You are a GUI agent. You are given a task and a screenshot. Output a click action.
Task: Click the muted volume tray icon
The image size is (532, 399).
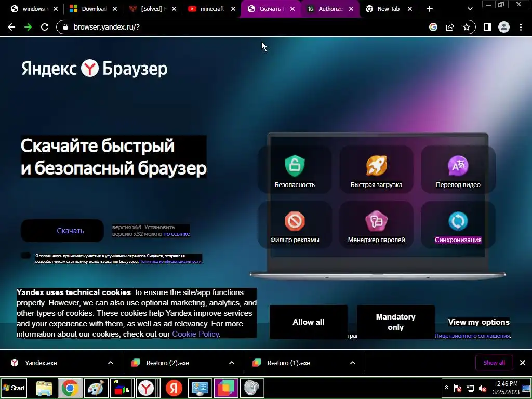[x=483, y=388]
